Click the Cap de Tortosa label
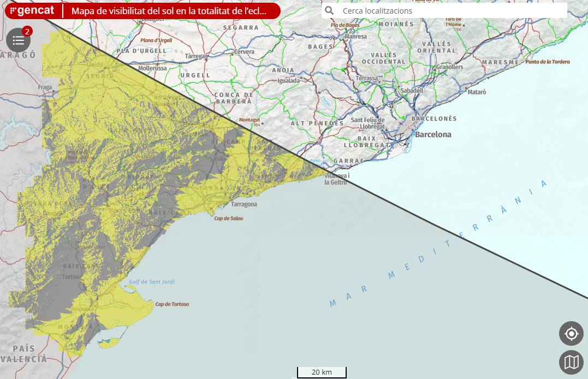Viewport: 588px width, 379px height. [x=172, y=304]
